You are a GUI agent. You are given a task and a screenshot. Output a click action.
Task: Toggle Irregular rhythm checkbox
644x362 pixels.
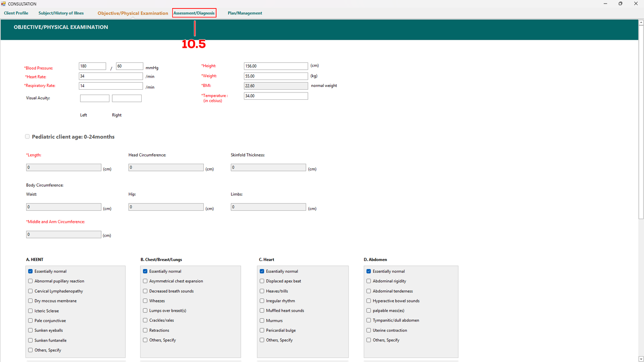pyautogui.click(x=262, y=301)
